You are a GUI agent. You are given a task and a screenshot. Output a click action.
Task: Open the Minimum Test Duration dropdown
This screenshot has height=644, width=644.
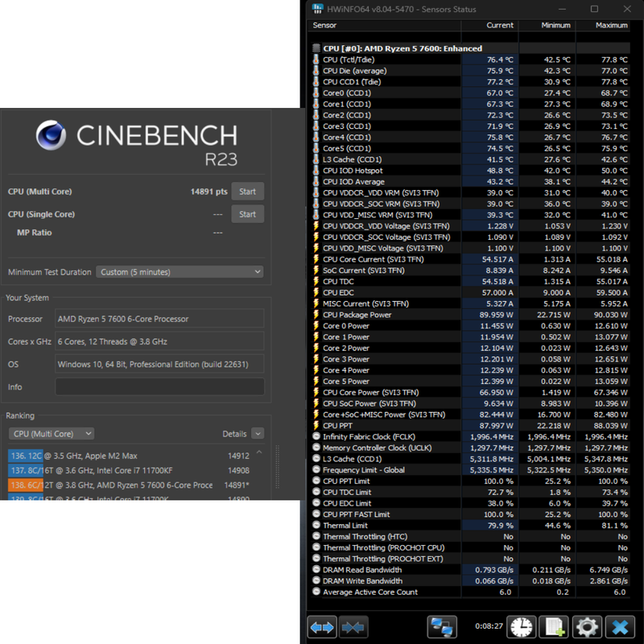[180, 272]
